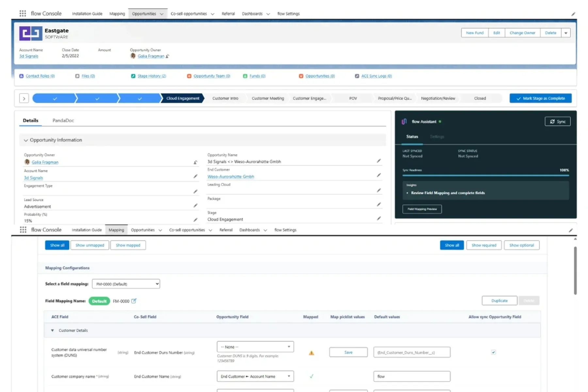Edit Lead Source using its pencil icon

tap(195, 205)
